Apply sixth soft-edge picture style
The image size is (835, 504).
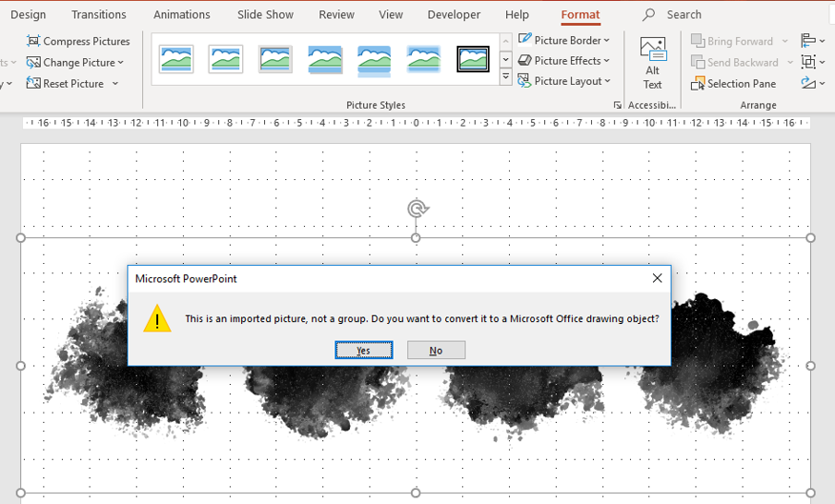tap(423, 59)
